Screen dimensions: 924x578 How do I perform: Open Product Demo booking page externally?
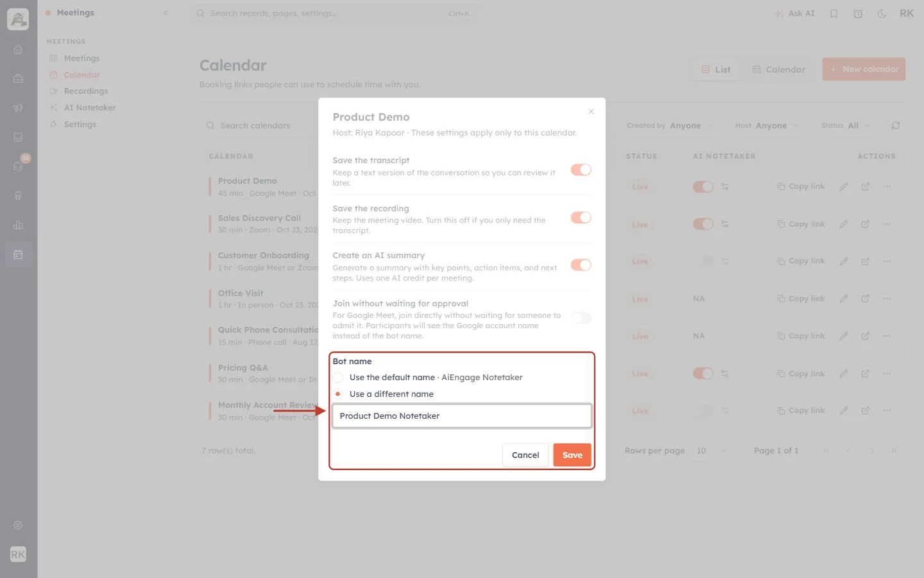pos(865,186)
